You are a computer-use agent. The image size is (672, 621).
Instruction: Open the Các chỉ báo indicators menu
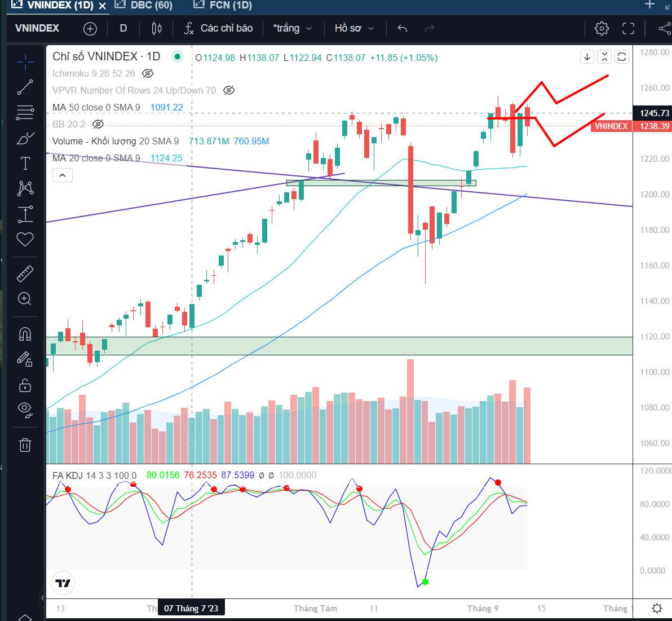click(219, 29)
